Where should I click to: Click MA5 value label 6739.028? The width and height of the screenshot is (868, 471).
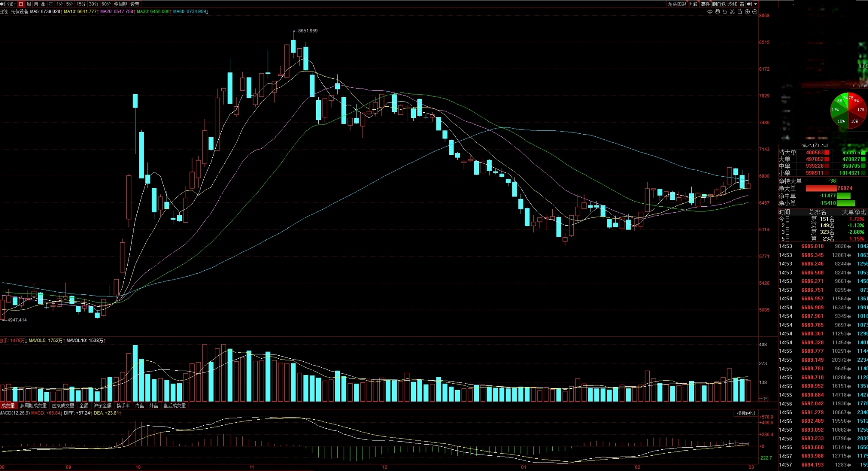coord(45,12)
